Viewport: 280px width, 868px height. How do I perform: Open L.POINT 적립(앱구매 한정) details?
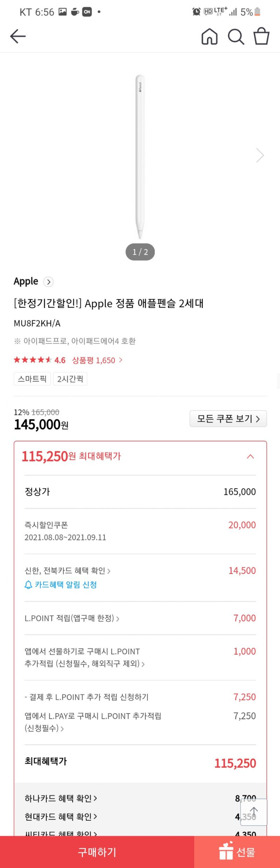(72, 618)
